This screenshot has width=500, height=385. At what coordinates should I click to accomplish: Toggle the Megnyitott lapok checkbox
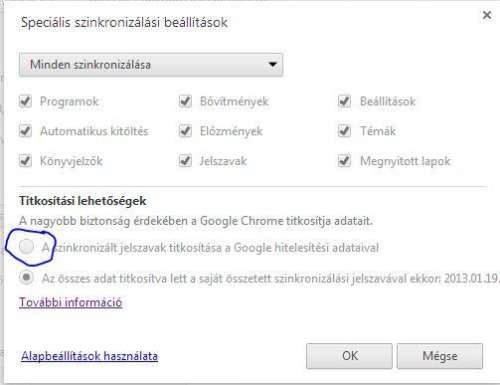tap(344, 161)
